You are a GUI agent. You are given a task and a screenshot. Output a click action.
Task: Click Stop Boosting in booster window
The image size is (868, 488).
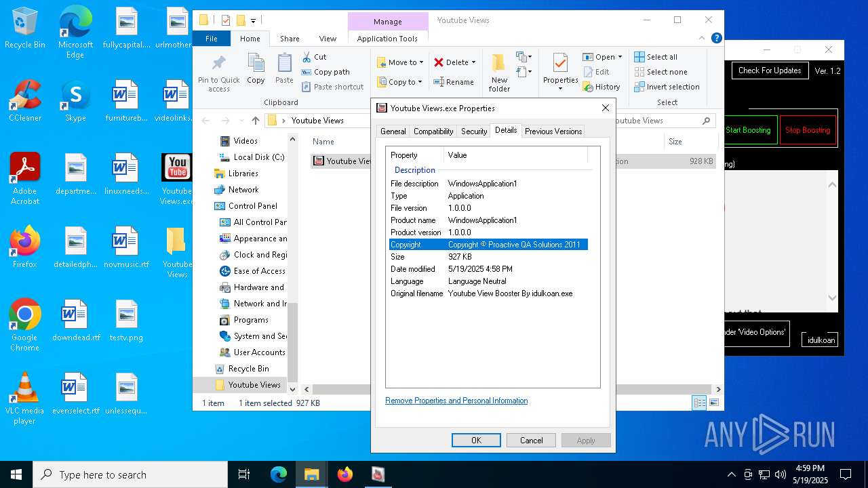(x=808, y=130)
